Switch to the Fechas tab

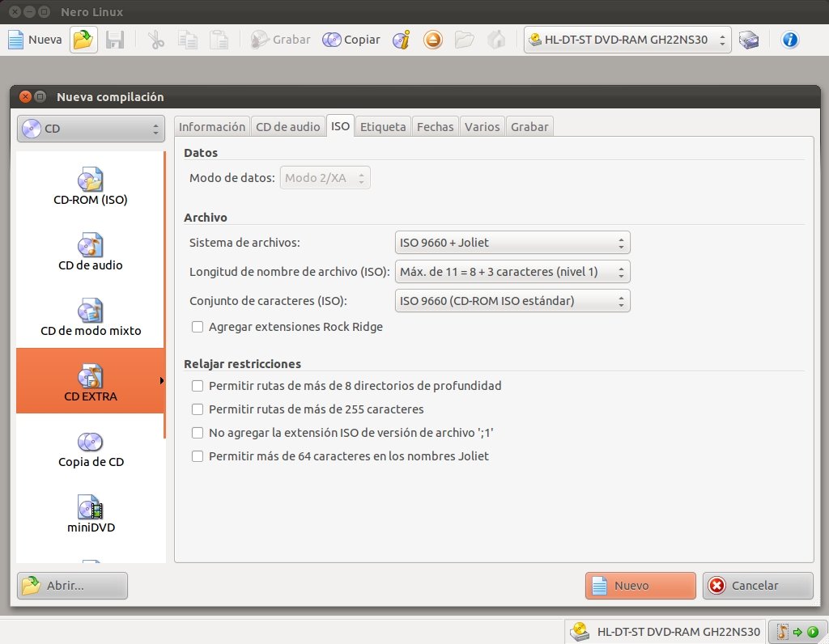[x=435, y=127]
